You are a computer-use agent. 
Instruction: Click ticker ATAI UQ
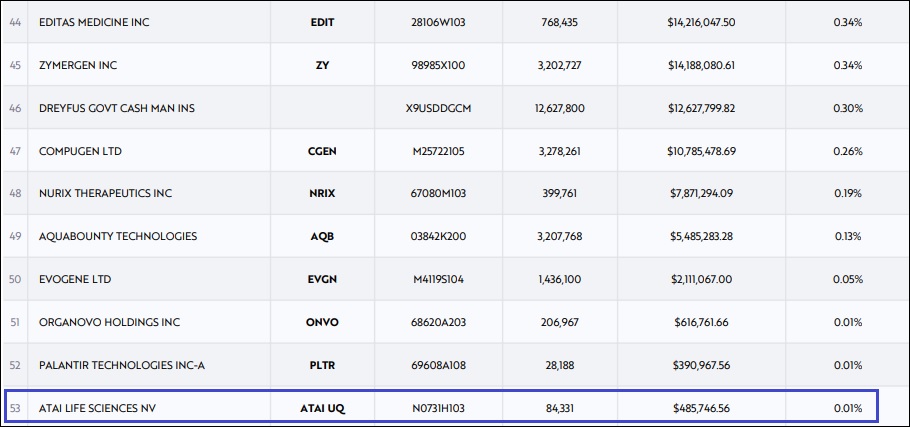click(323, 408)
